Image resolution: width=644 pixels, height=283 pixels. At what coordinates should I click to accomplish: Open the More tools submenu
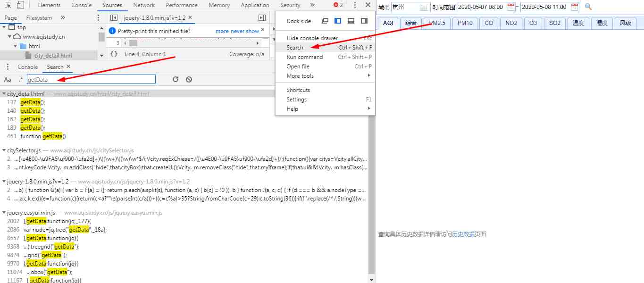(325, 76)
